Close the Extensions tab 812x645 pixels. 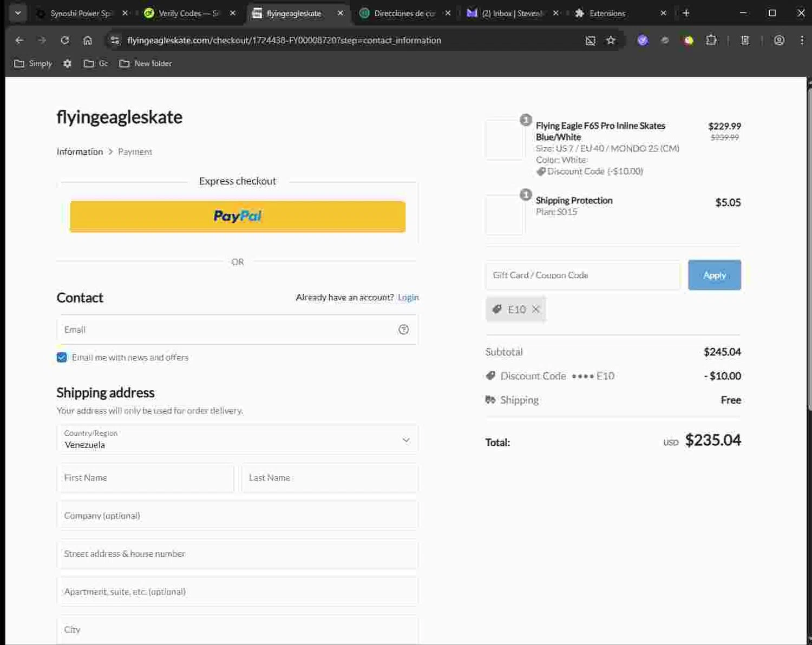click(663, 13)
